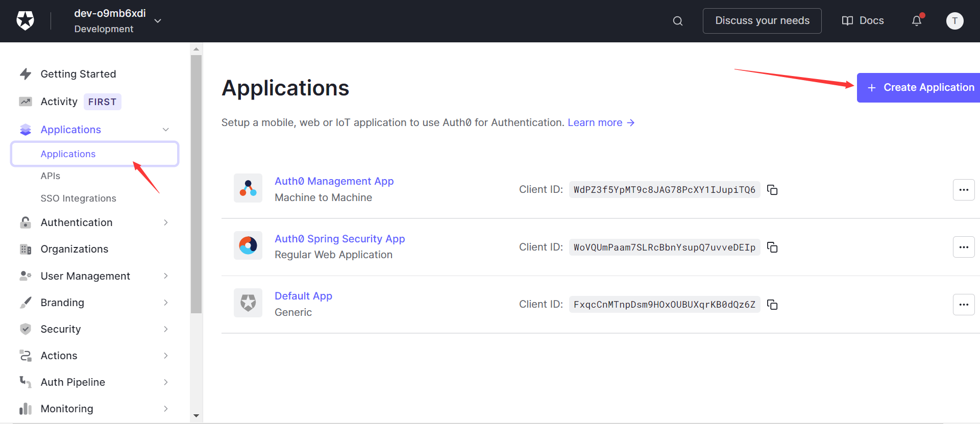Open the Auth0 Spring Security App link
Viewport: 980px width, 424px height.
click(x=340, y=239)
